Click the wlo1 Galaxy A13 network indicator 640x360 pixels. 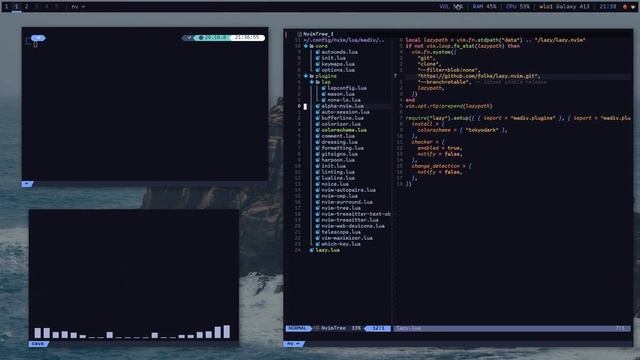tap(564, 7)
